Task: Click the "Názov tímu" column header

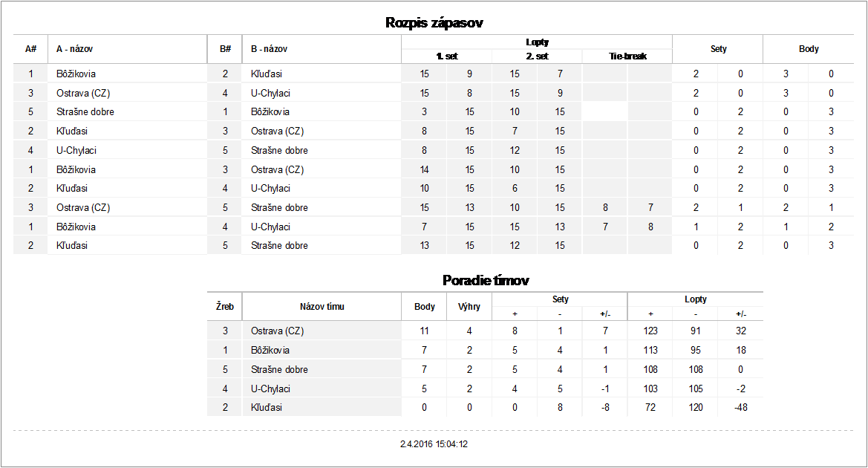Action: pos(322,306)
